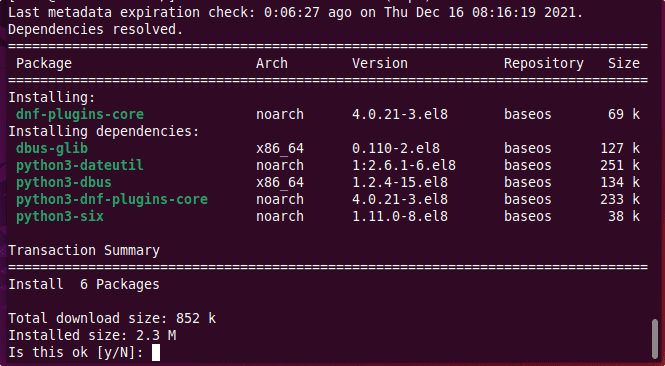This screenshot has height=366, width=665.
Task: Click the baseos repository of dbus-glib
Action: (528, 148)
